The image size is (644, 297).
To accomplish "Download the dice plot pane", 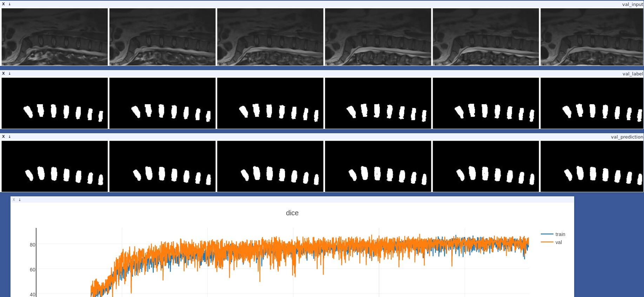I will (x=20, y=200).
